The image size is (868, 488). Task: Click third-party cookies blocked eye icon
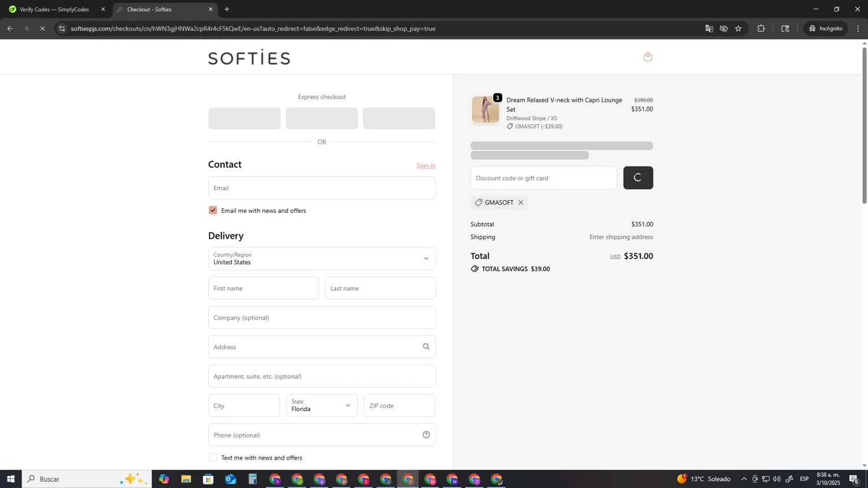pos(723,28)
